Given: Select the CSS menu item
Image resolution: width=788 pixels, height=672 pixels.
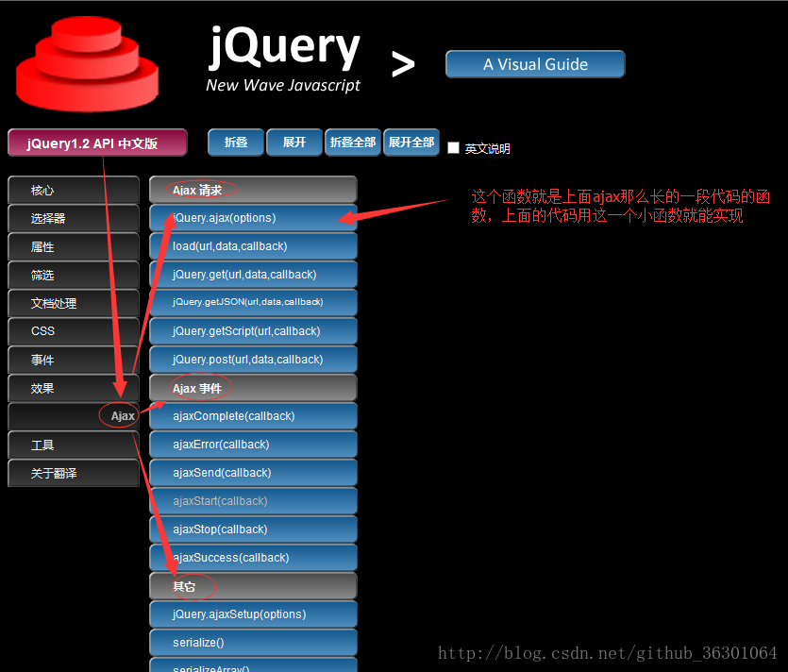Looking at the screenshot, I should [74, 331].
